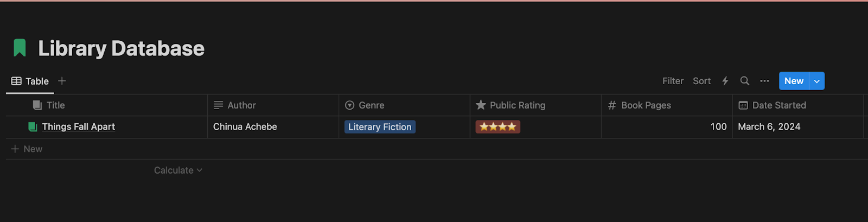Expand the dropdown arrow next to New
Image resolution: width=868 pixels, height=222 pixels.
click(817, 81)
